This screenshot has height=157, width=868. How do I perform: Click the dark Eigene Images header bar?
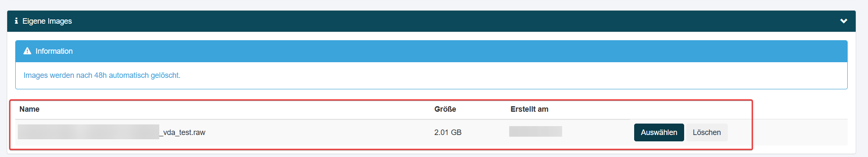point(431,21)
